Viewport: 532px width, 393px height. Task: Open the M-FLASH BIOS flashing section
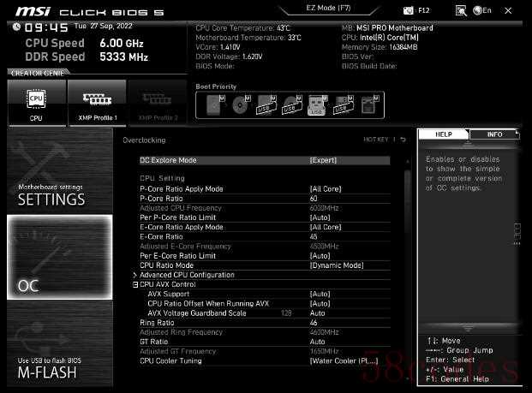click(60, 343)
